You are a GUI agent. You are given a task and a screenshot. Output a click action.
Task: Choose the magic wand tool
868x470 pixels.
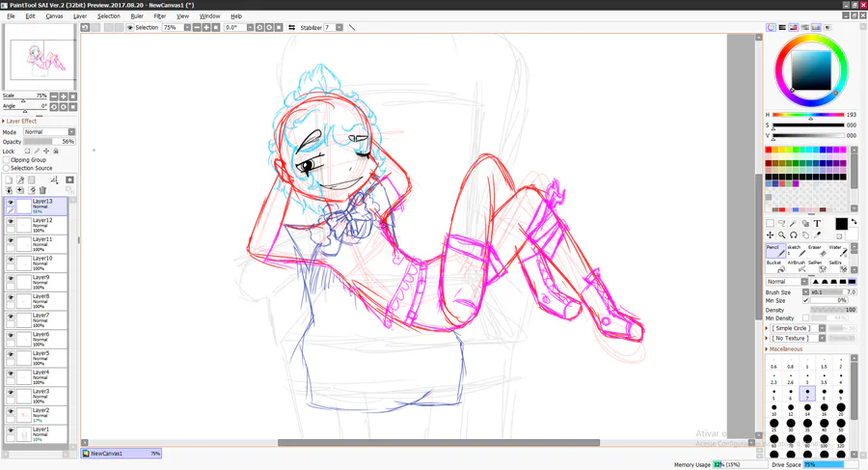(794, 223)
